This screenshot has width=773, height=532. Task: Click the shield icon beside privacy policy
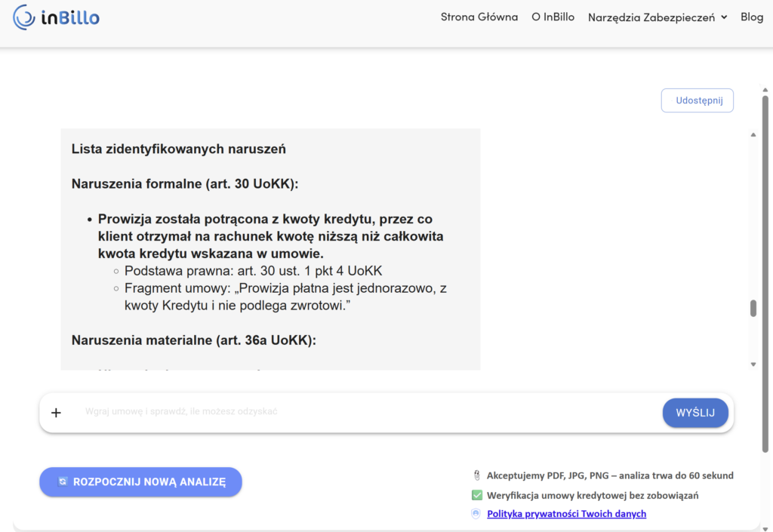(476, 514)
